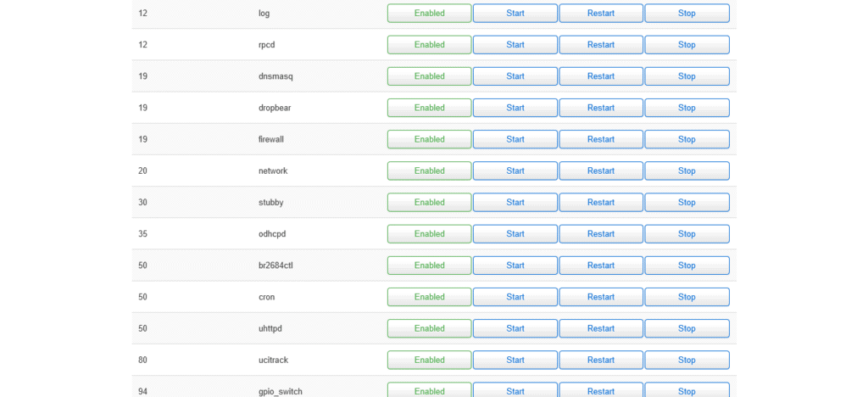Start the stubby service

515,203
